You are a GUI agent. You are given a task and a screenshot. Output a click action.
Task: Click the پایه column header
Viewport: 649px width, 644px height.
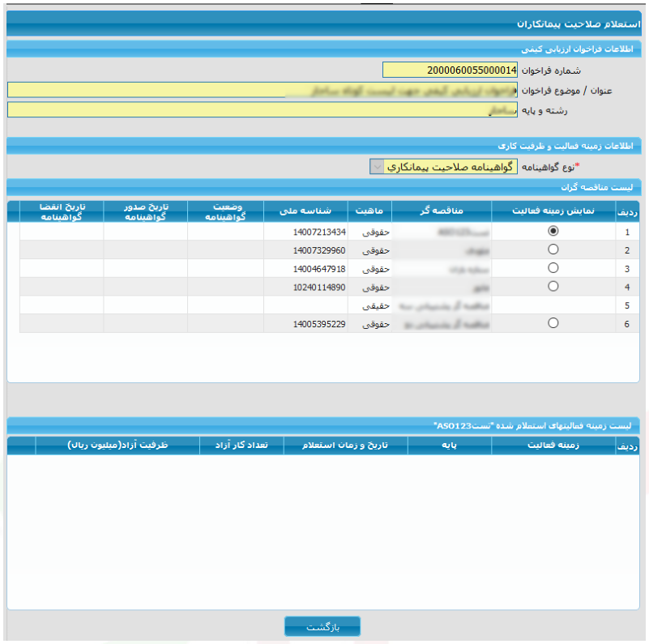450,446
